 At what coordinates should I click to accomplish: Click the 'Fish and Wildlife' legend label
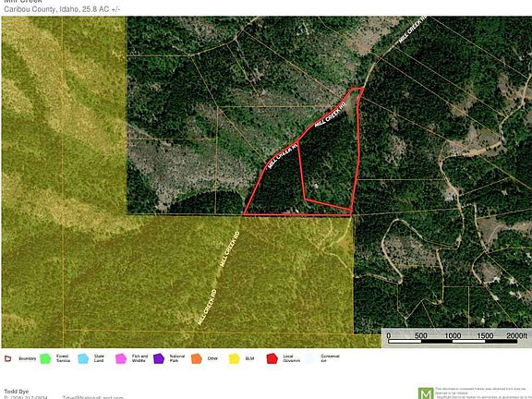pos(139,358)
